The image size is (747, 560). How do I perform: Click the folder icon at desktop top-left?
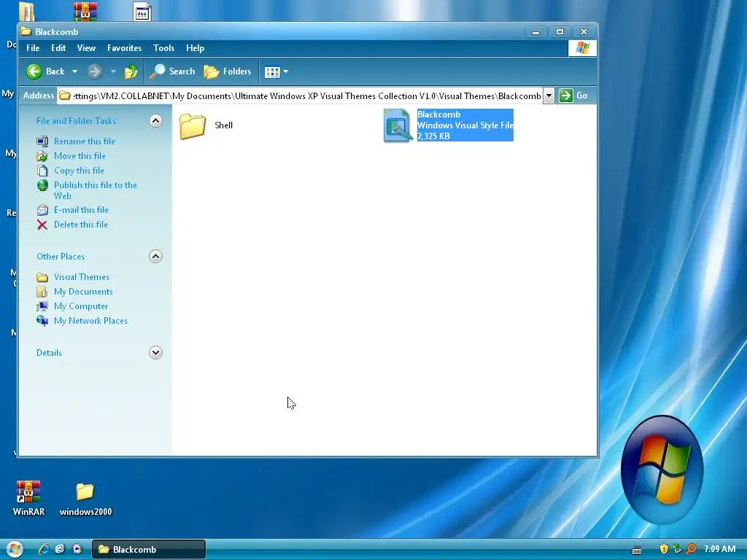tap(27, 12)
